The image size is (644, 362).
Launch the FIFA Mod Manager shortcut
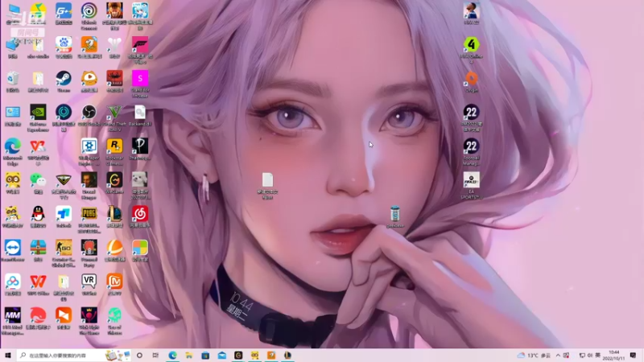click(x=13, y=321)
